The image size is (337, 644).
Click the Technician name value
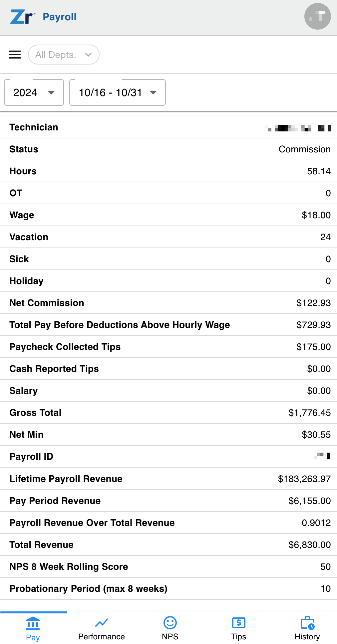click(x=298, y=128)
